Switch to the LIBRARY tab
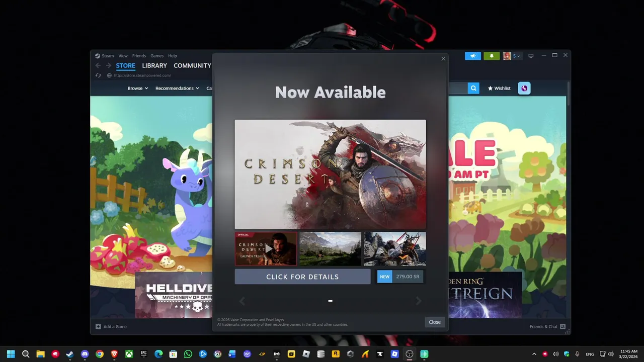 pos(154,66)
